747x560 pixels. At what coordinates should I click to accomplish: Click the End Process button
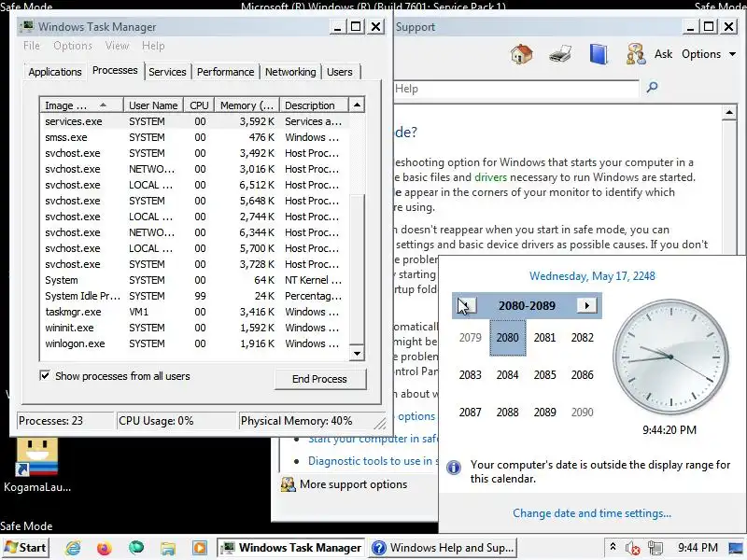click(319, 379)
